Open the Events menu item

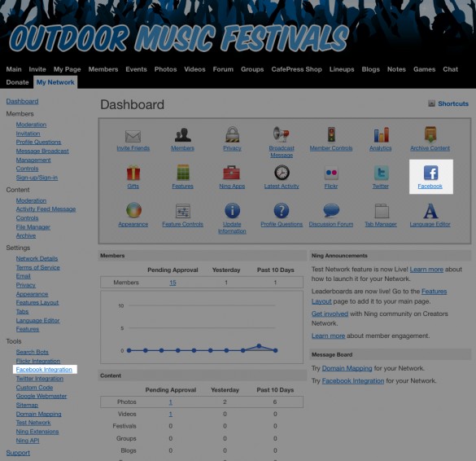tap(137, 69)
